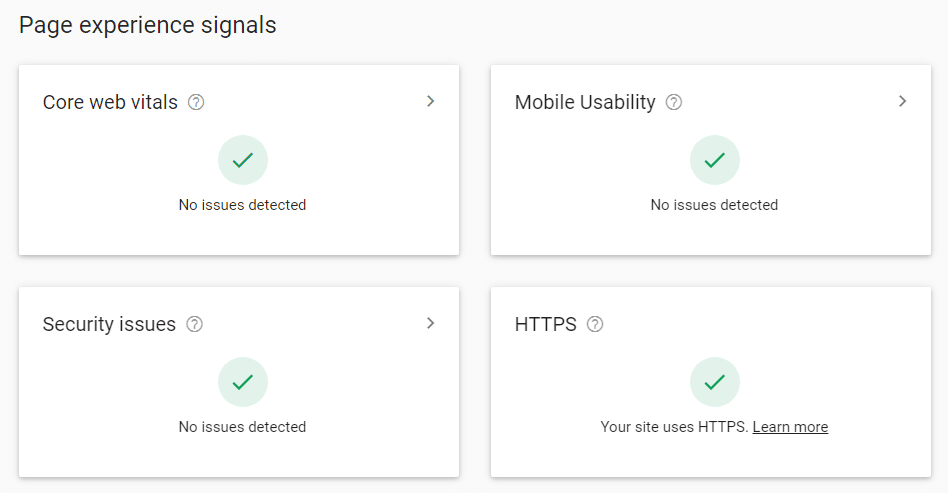Select the Mobile Usability card title
Screen dimensions: 948x493
coord(585,102)
